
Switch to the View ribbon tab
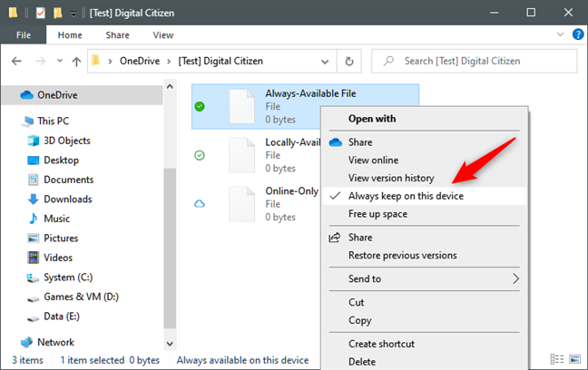coord(163,35)
